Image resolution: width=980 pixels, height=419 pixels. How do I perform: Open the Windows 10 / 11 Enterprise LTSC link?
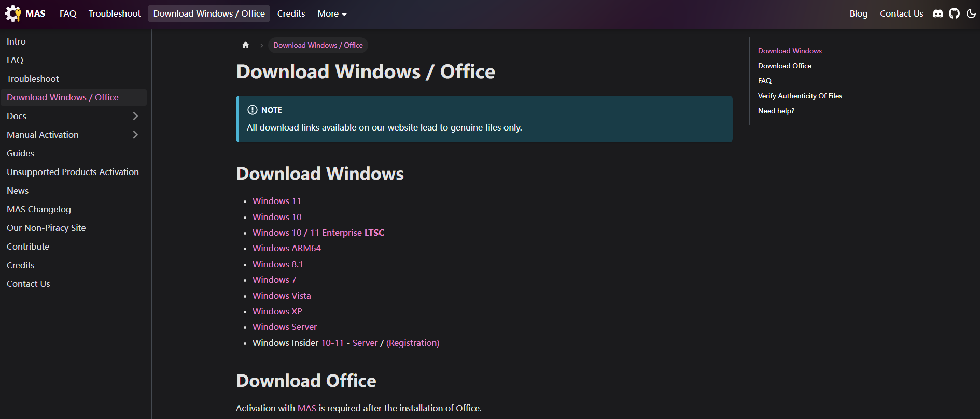[318, 233]
